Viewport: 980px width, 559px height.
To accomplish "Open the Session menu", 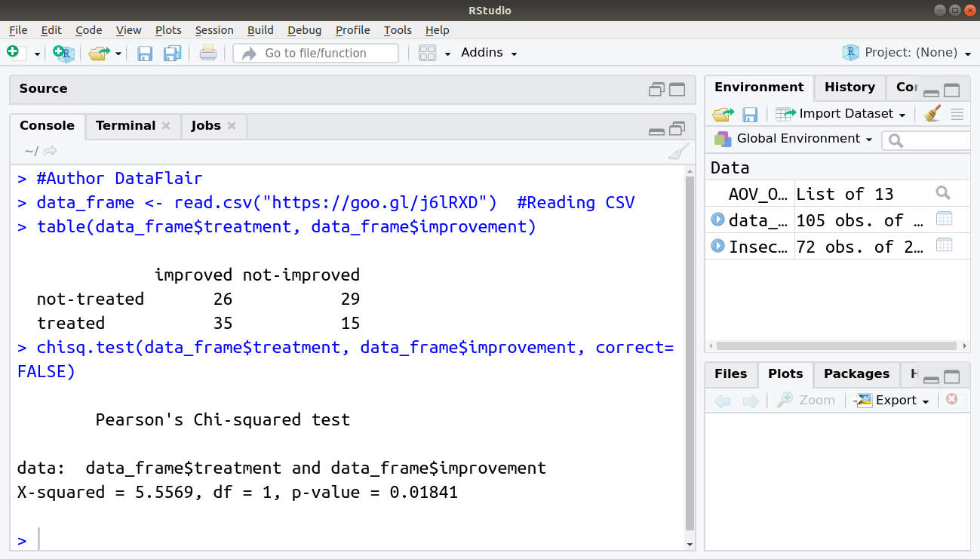I will tap(214, 30).
